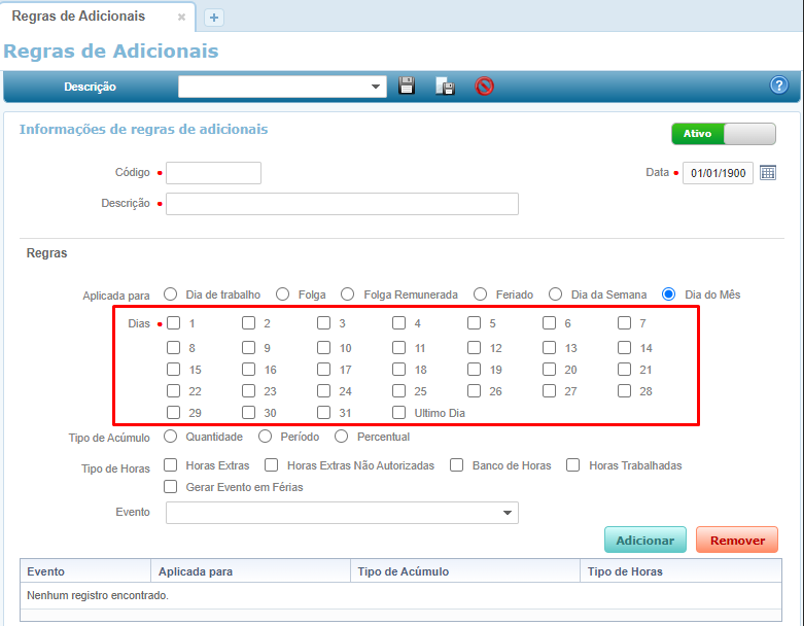Click the Remover button
The height and width of the screenshot is (626, 804).
pyautogui.click(x=737, y=540)
